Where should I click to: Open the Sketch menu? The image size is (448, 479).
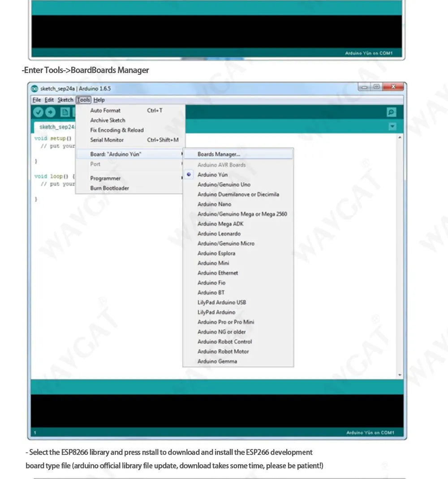coord(65,100)
